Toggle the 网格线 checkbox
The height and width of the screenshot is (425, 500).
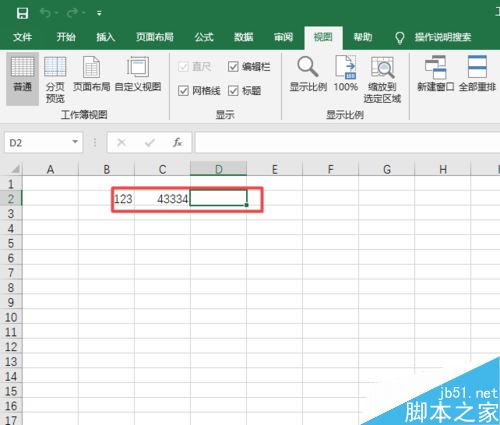point(199,91)
